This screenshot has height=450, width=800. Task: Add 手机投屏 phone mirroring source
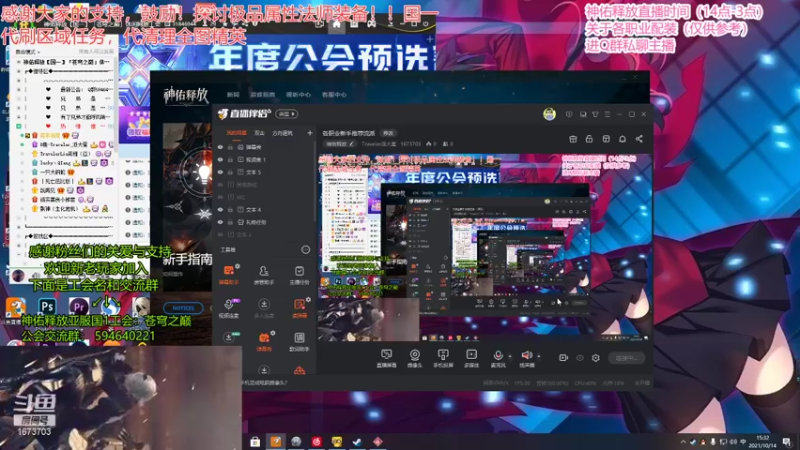pyautogui.click(x=443, y=358)
